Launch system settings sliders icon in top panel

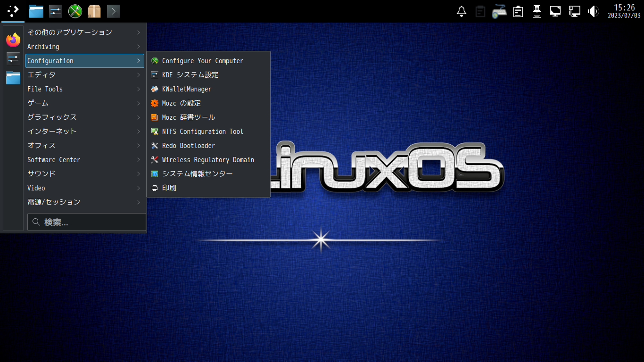tap(56, 11)
